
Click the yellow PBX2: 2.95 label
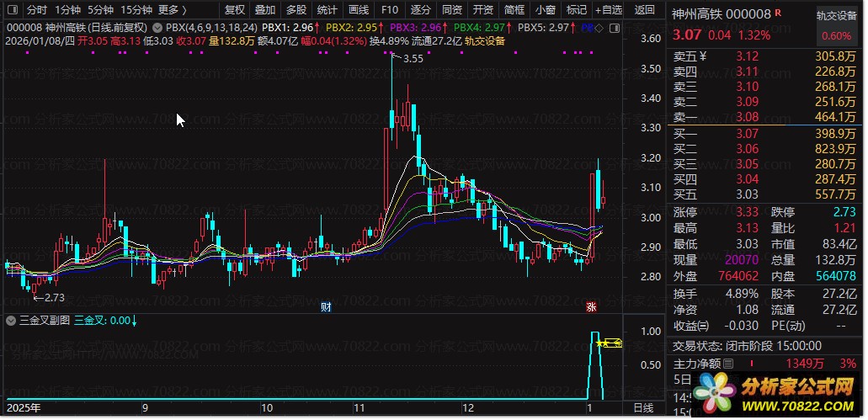(352, 27)
